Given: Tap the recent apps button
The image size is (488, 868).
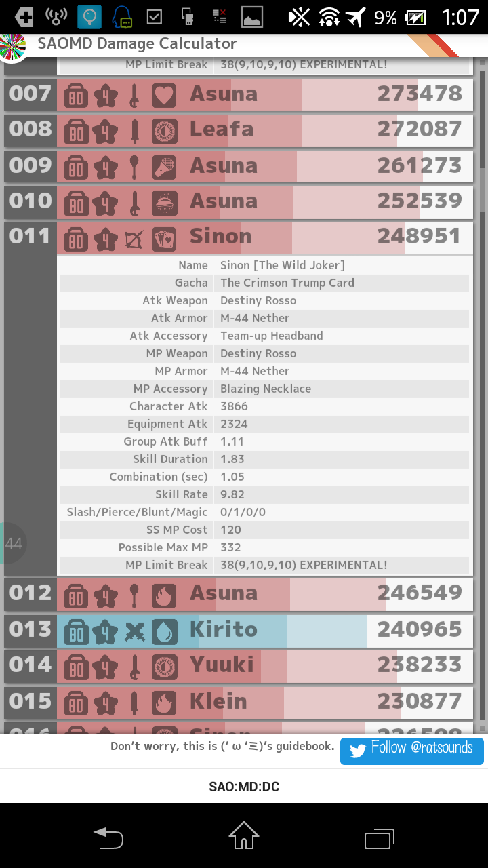Looking at the screenshot, I should click(380, 838).
